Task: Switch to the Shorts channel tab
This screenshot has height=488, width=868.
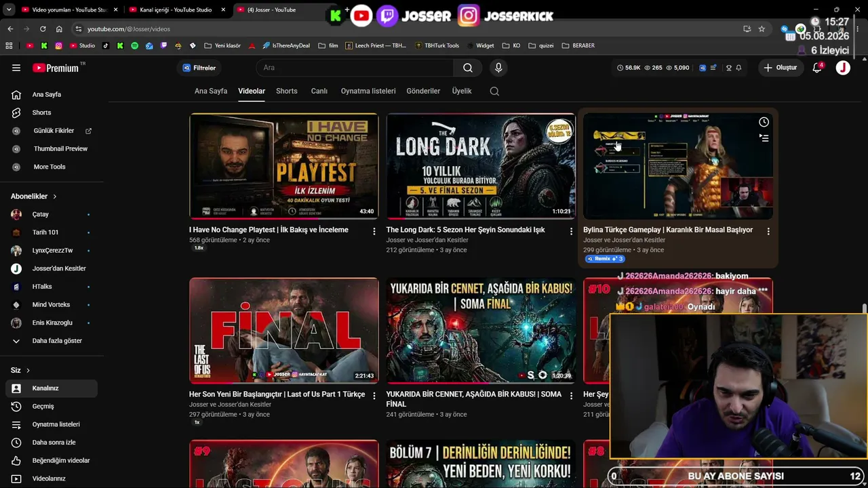Action: point(286,91)
